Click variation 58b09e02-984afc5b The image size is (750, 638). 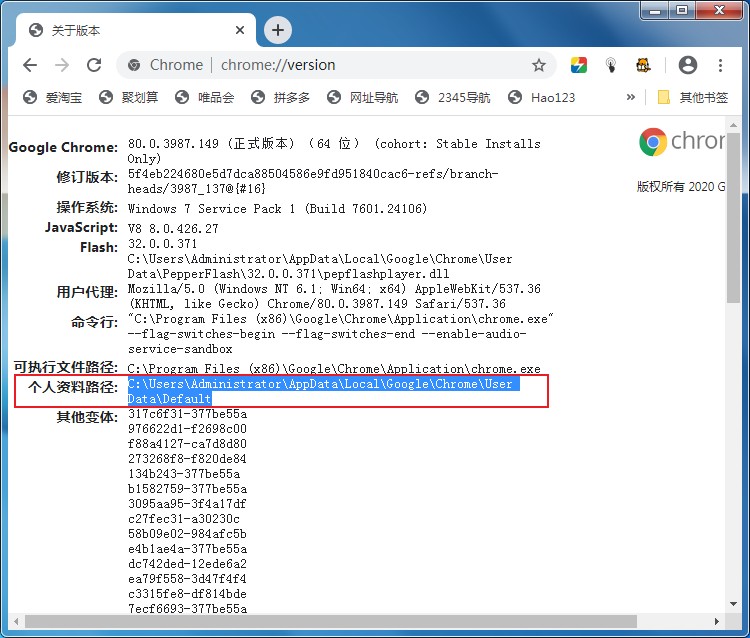188,534
